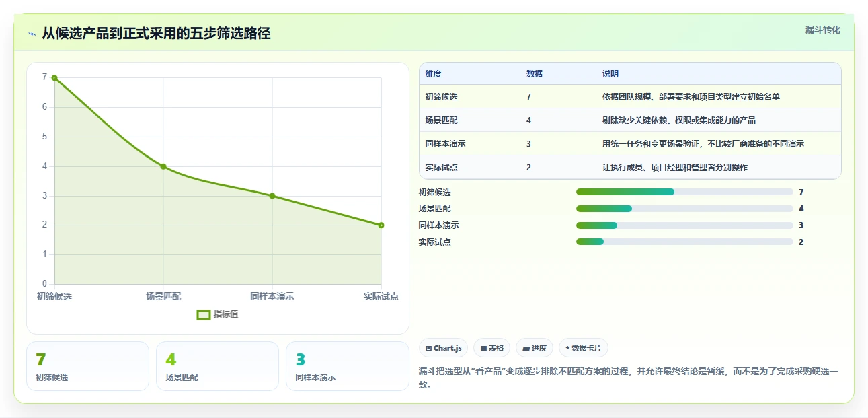Viewport: 868px width, 418px height.
Task: Click the 指标值 legend label
Action: [x=226, y=314]
